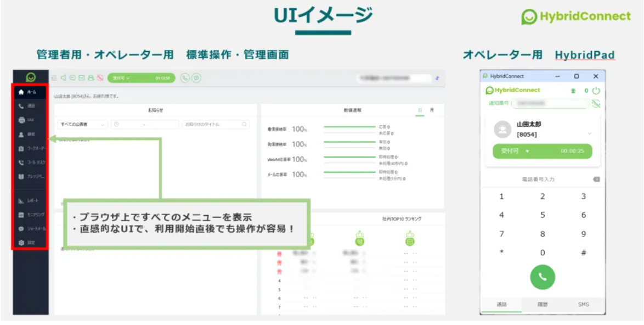Click the 電話番号入力 field
This screenshot has height=325, width=644.
click(x=538, y=180)
